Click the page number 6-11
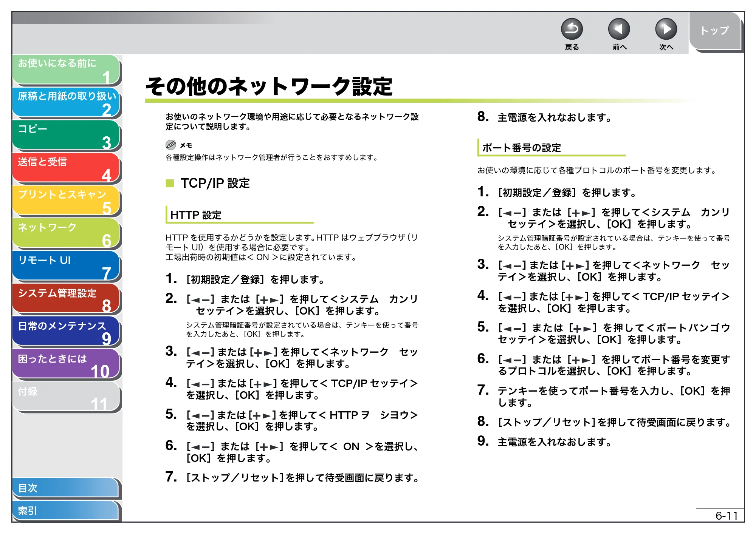The image size is (756, 534). 727,515
